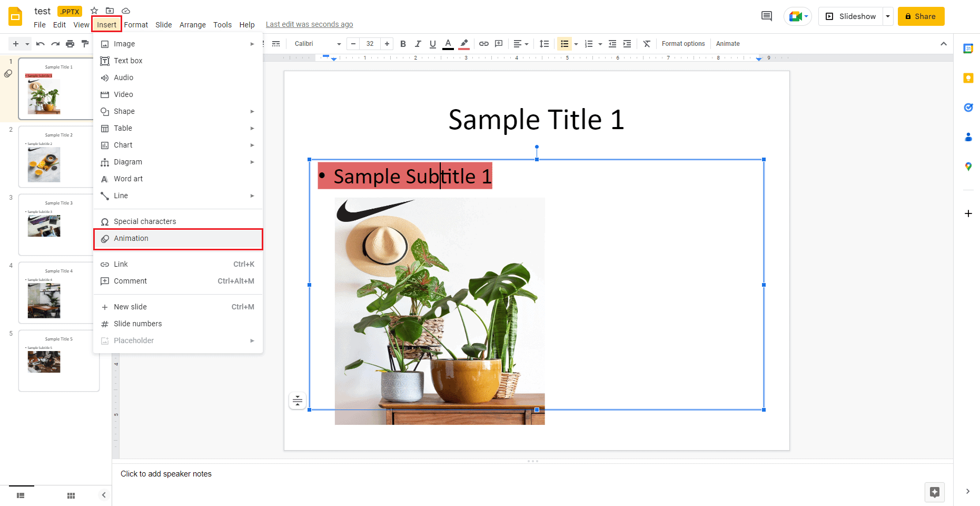Viewport: 980px width, 506px height.
Task: Select Animation from the Insert menu
Action: point(131,238)
